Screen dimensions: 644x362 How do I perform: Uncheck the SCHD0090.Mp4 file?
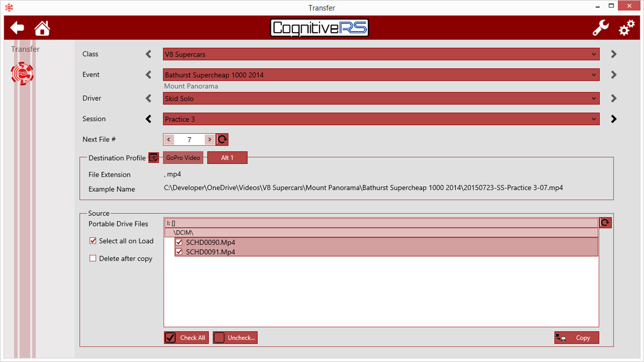tap(179, 242)
